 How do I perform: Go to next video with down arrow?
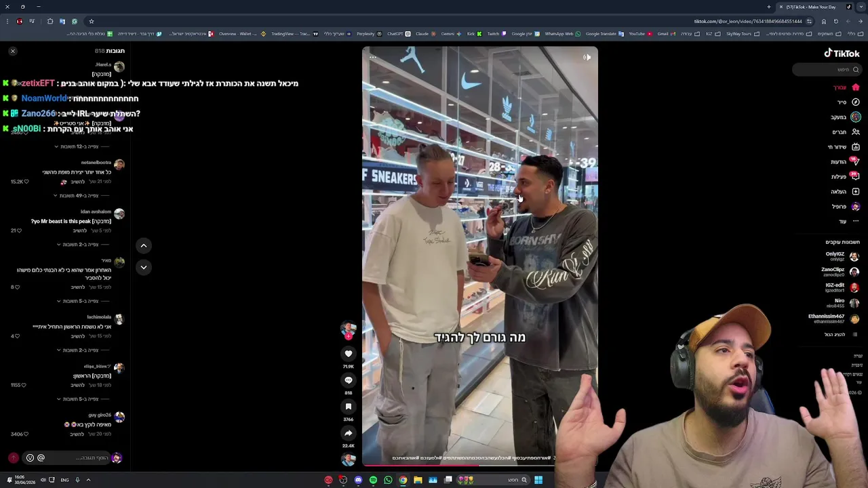tap(143, 267)
